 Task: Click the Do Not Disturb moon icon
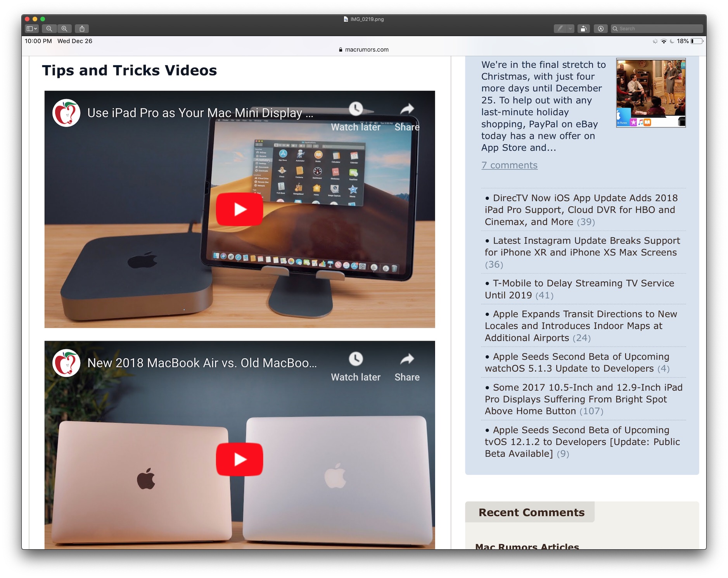pyautogui.click(x=672, y=41)
